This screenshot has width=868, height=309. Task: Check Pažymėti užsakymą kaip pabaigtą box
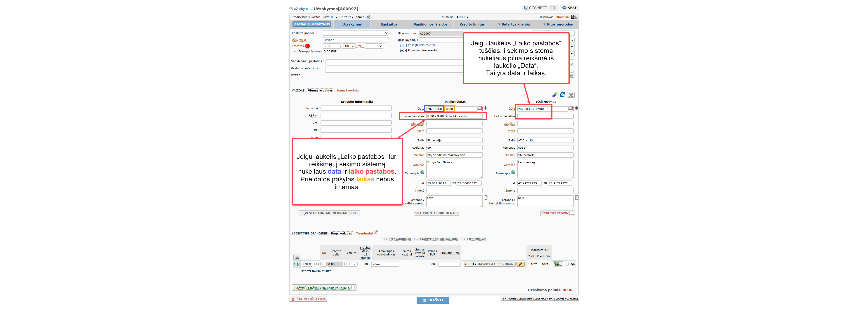coord(353,288)
